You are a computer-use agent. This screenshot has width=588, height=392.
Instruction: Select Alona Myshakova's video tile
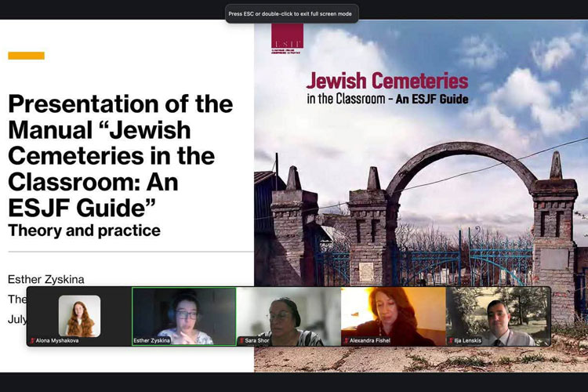(79, 316)
